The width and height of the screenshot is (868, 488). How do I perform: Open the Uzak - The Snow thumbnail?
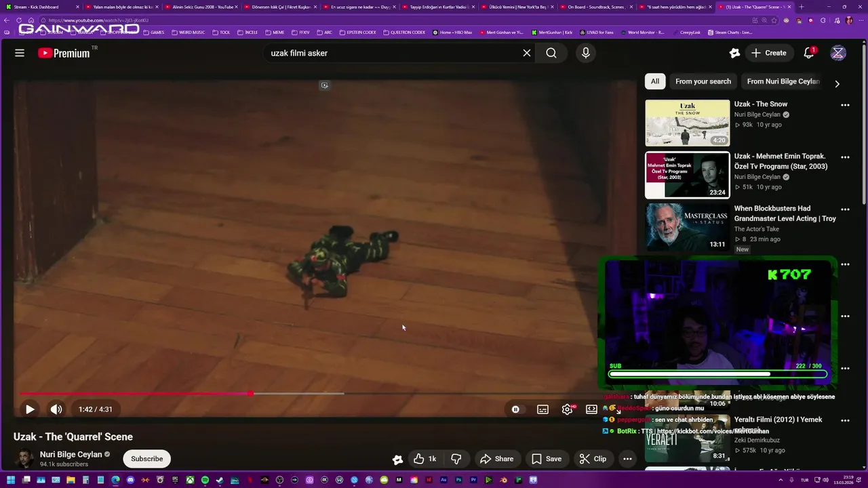[x=688, y=123]
